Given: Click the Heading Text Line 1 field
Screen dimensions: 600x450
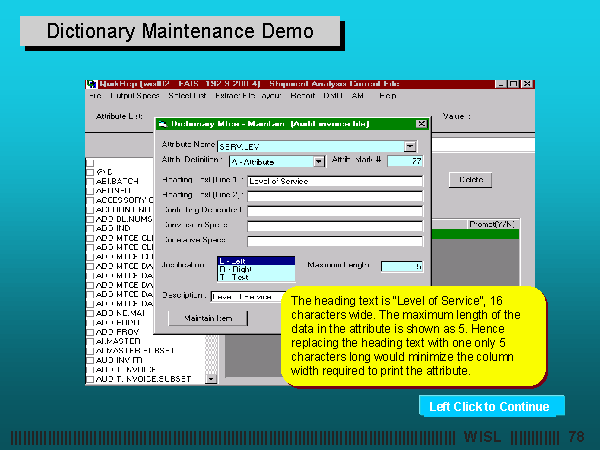Looking at the screenshot, I should click(334, 181).
